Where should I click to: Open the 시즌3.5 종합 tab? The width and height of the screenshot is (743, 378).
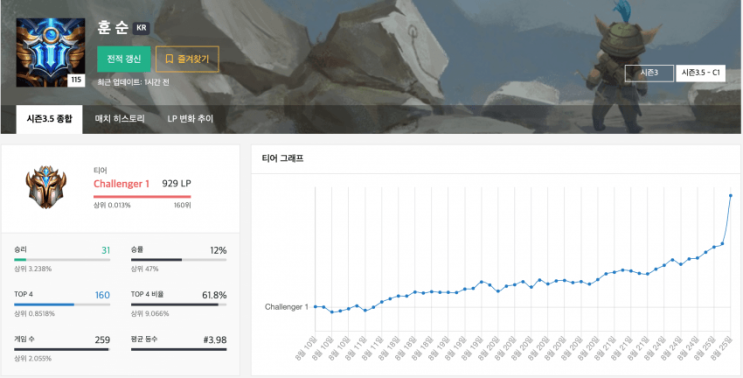click(x=49, y=119)
